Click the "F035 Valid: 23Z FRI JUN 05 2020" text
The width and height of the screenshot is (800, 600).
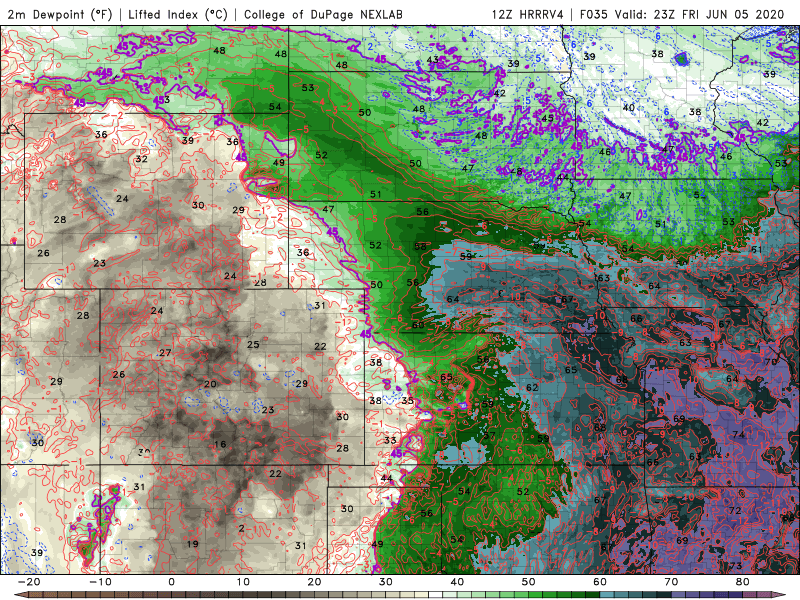point(682,14)
